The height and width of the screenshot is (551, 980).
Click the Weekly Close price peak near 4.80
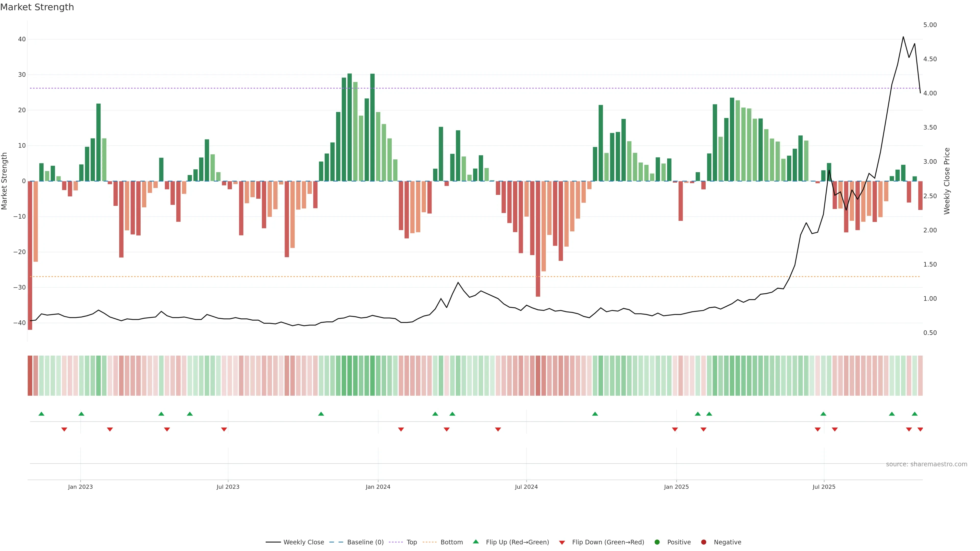(903, 37)
